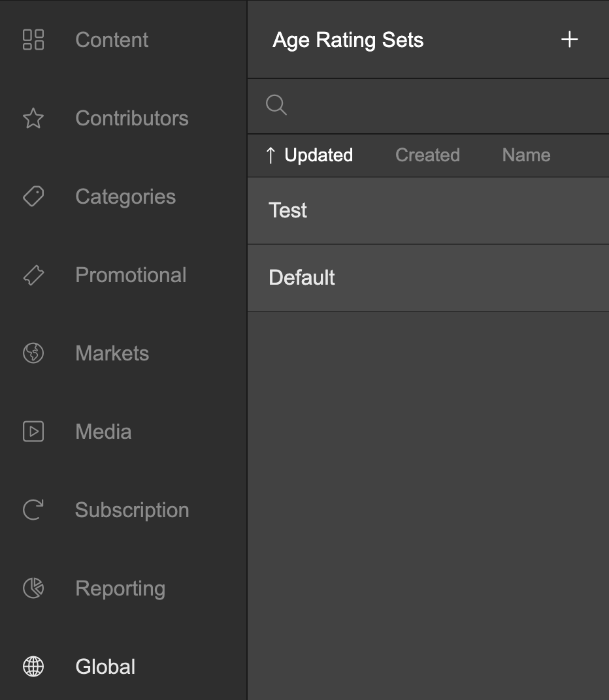This screenshot has width=609, height=700.
Task: Click the Promotional ticket icon
Action: point(33,275)
